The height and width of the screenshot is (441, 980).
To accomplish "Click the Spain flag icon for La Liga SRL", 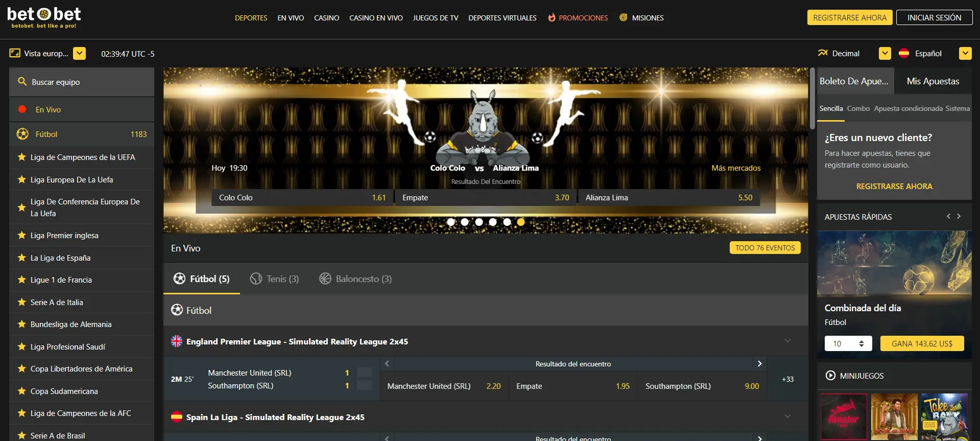I will (177, 417).
